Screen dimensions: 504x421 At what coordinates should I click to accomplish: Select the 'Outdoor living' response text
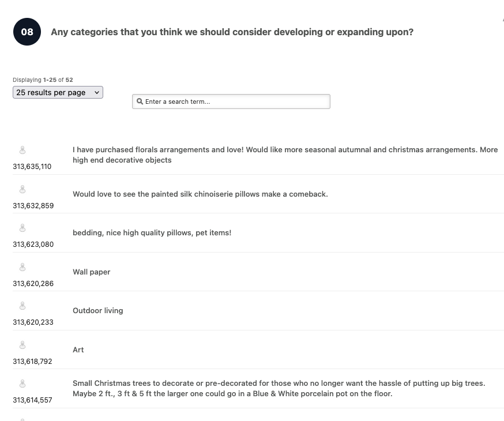[x=97, y=310]
